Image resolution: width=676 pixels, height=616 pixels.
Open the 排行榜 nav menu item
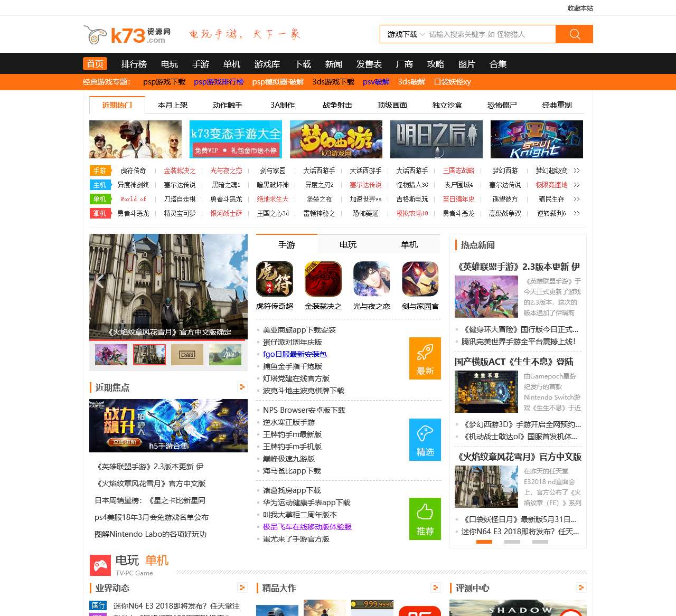[x=134, y=64]
